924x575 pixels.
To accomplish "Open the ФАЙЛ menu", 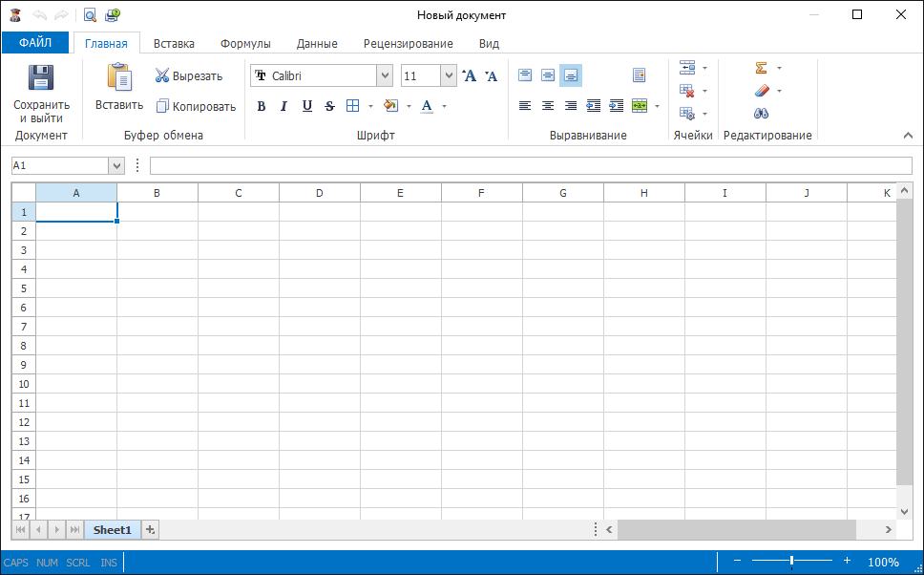I will tap(35, 42).
